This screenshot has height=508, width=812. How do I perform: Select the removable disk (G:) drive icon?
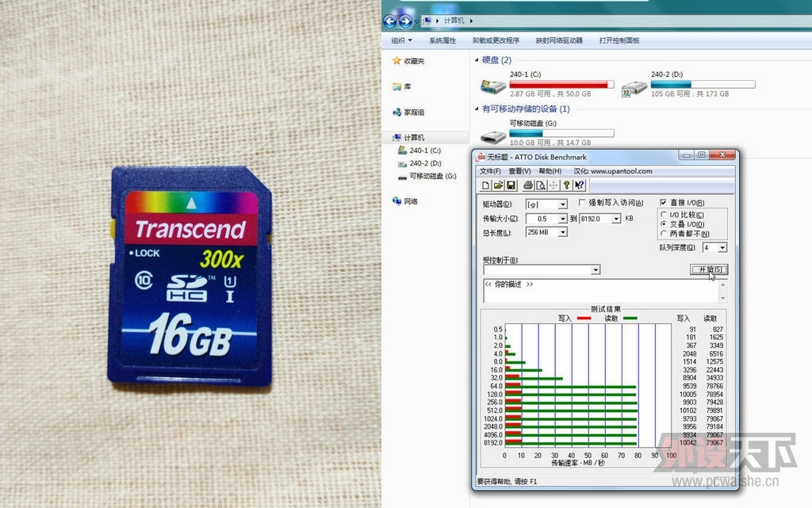[493, 137]
